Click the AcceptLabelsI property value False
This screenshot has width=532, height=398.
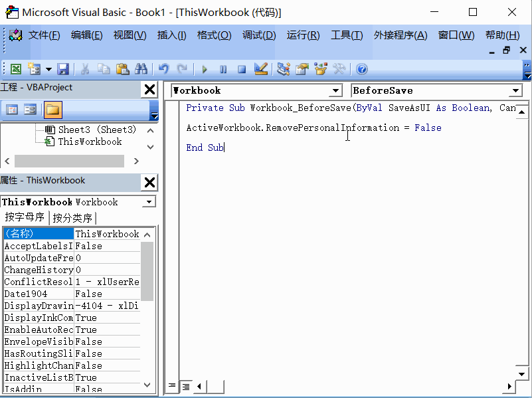(107, 246)
